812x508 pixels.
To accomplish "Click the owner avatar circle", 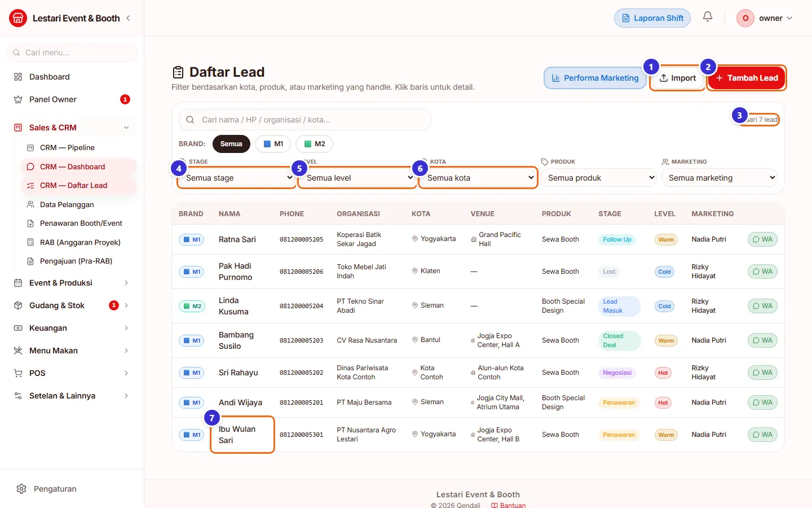I will coord(745,18).
